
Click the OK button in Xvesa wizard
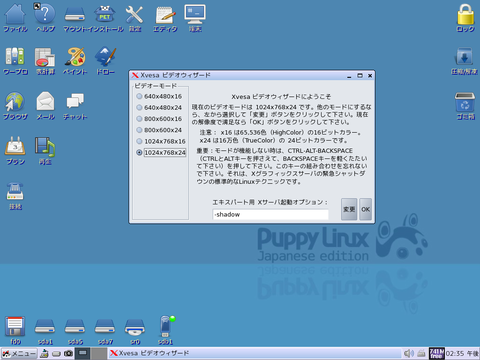[365, 209]
